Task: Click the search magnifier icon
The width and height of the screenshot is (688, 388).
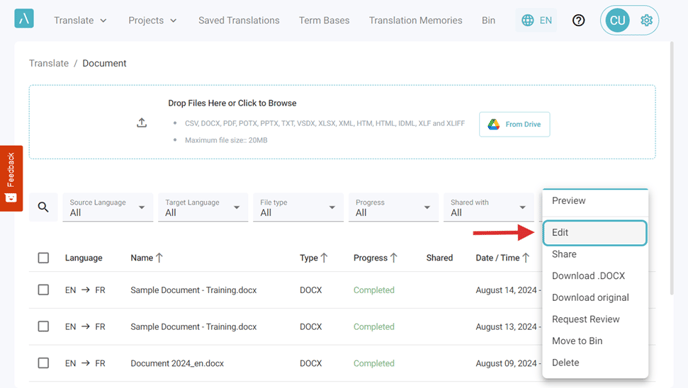Action: click(x=43, y=207)
